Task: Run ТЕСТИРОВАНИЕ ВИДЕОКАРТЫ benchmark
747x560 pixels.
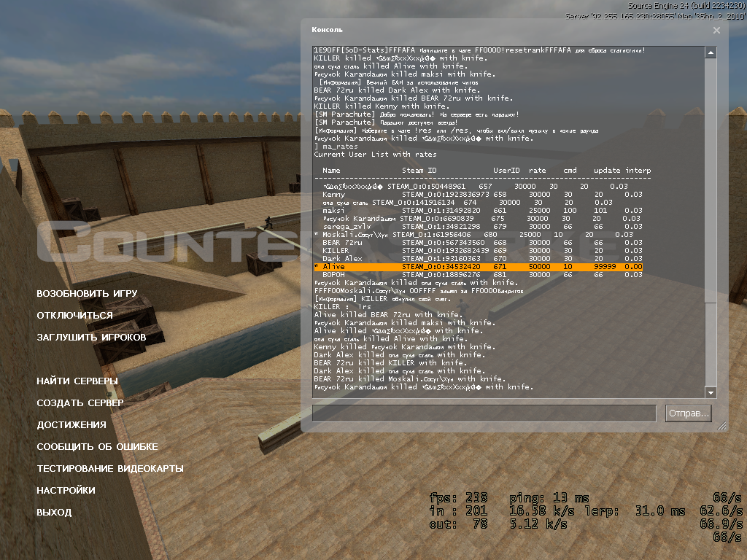Action: [x=110, y=469]
